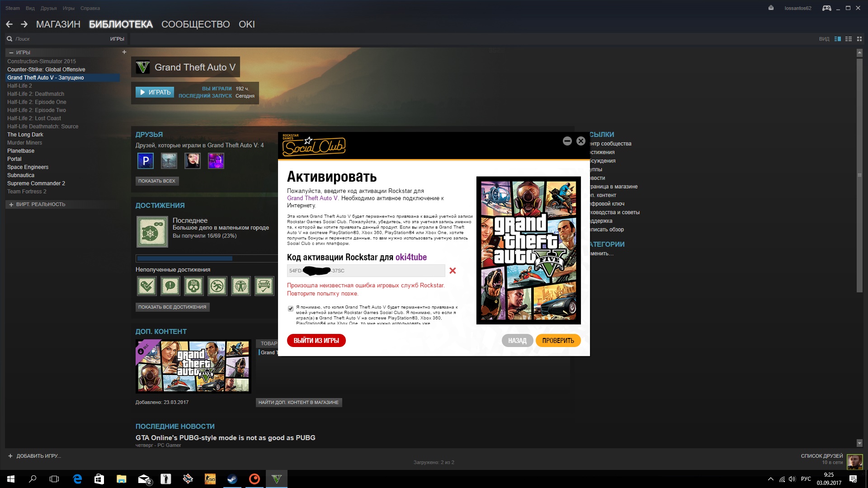Minimize the Social Club dialog
Screen dimensions: 868x488
pyautogui.click(x=567, y=141)
